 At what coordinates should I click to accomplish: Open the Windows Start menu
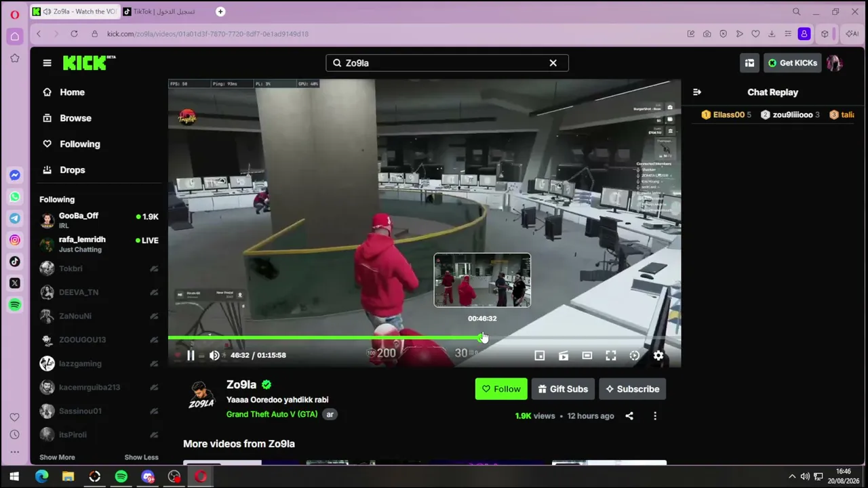(x=14, y=476)
